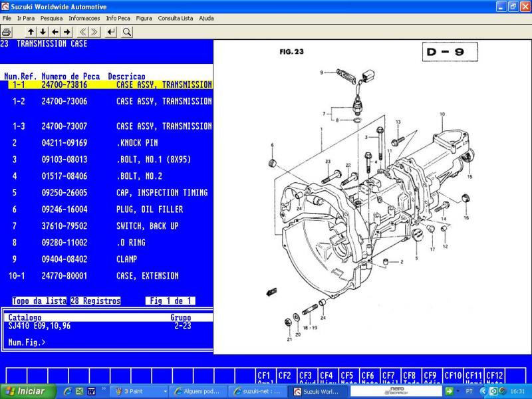Switch to suzuki-net taskbar window

257,392
